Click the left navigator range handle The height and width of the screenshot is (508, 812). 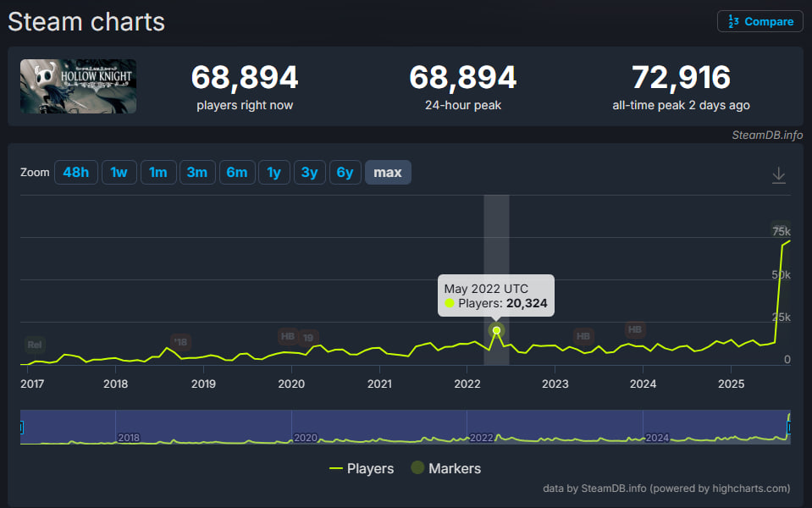21,428
